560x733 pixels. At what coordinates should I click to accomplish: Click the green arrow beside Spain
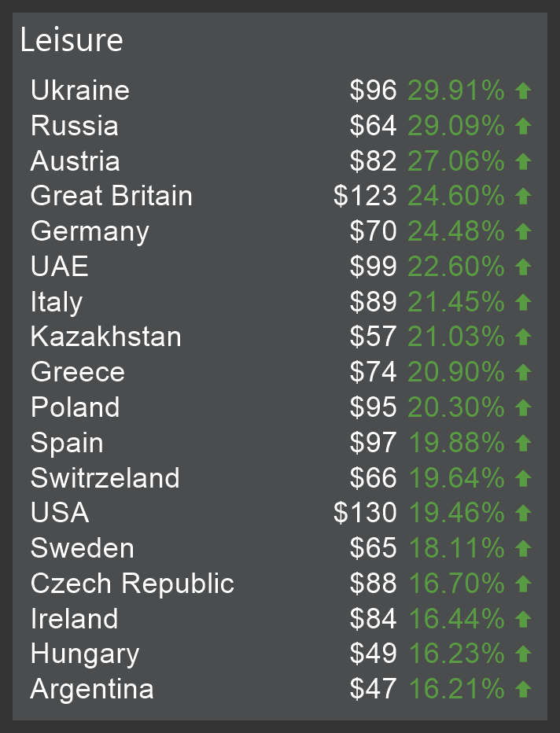pyautogui.click(x=523, y=443)
